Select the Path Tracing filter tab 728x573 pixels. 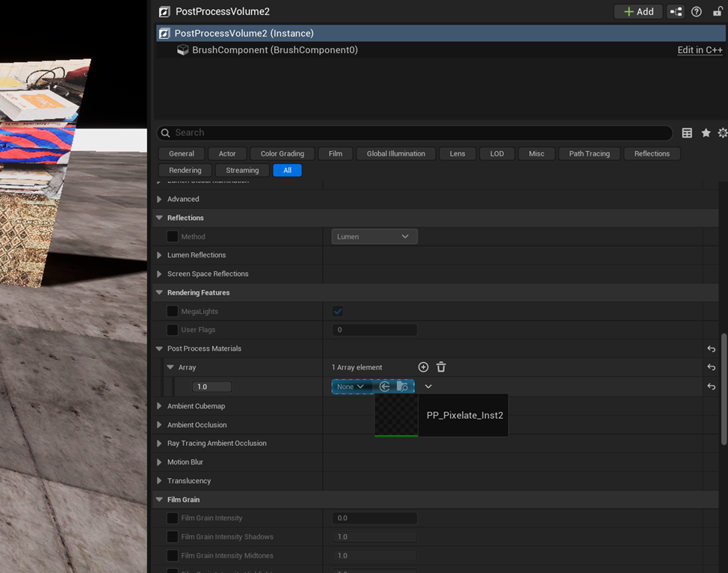click(589, 153)
